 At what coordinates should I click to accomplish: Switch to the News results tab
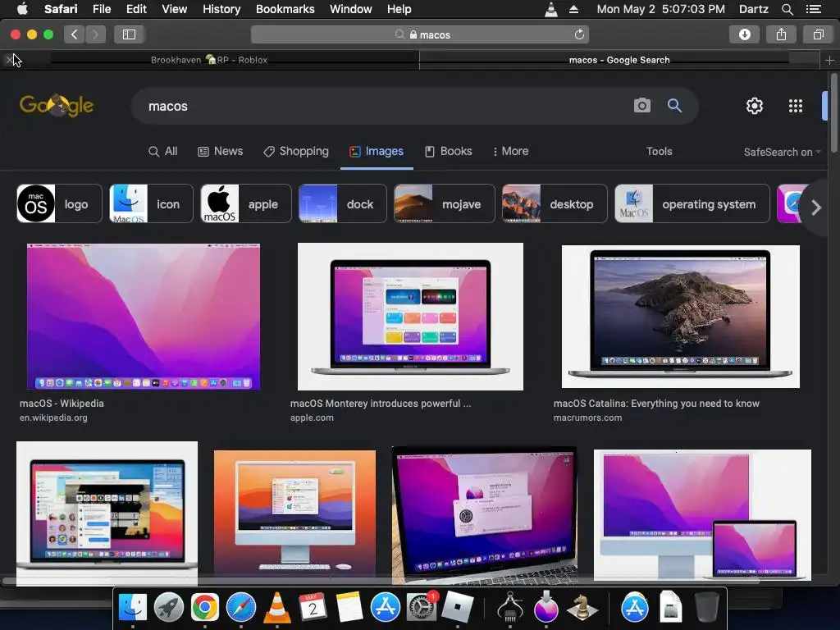pyautogui.click(x=220, y=152)
